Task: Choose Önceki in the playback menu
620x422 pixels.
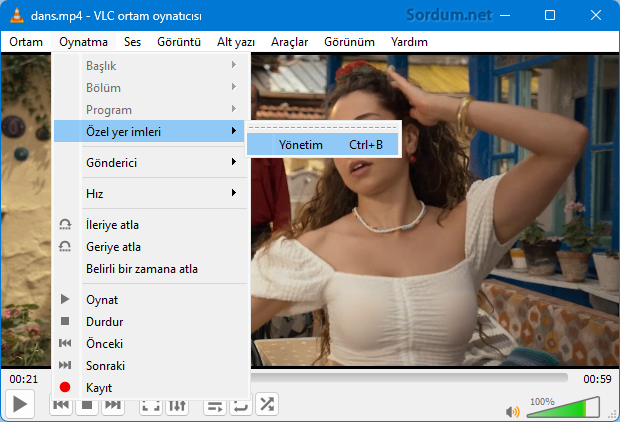Action: pyautogui.click(x=149, y=344)
